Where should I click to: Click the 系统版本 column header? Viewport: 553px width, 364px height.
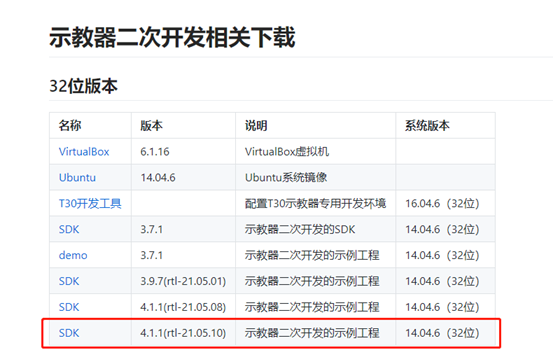[x=427, y=126]
